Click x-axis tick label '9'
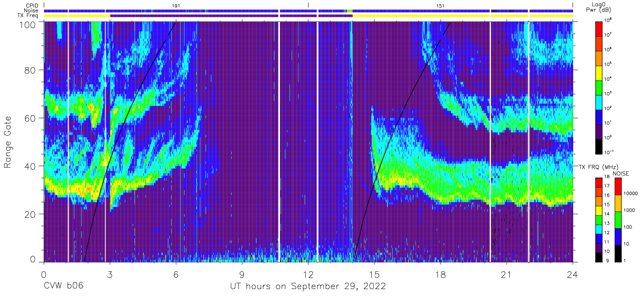Image resolution: width=644 pixels, height=297 pixels. pyautogui.click(x=242, y=274)
